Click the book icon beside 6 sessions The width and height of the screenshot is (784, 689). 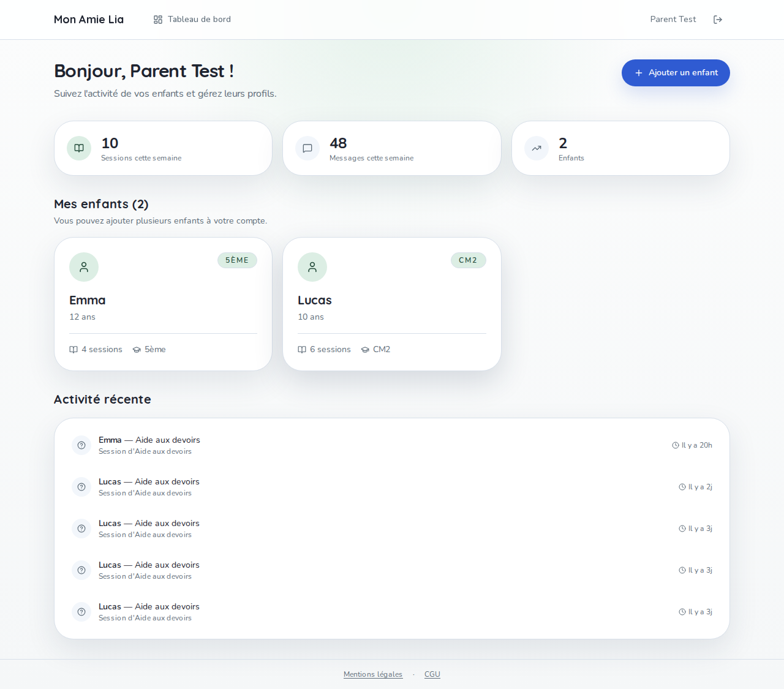301,349
